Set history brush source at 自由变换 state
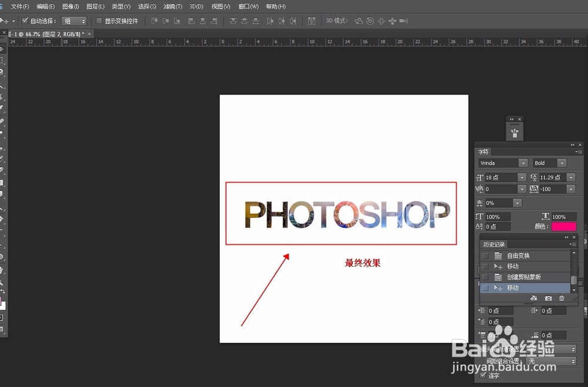Screen dimensions: 588x387 click(x=485, y=256)
